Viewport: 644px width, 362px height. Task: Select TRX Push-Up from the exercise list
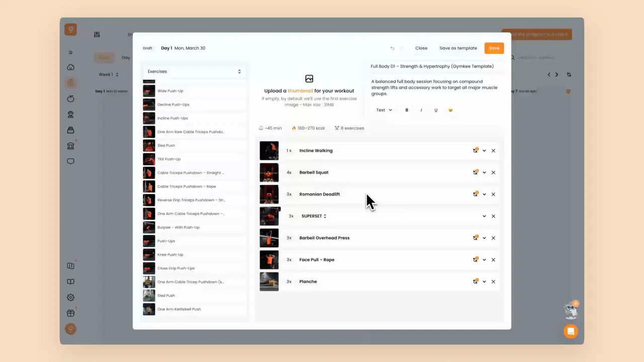tap(194, 159)
